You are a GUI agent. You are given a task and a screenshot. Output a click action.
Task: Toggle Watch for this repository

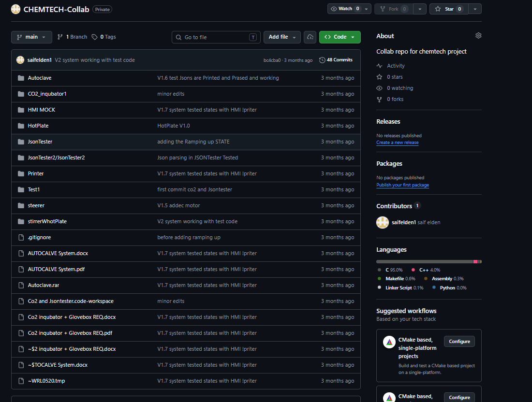point(345,9)
